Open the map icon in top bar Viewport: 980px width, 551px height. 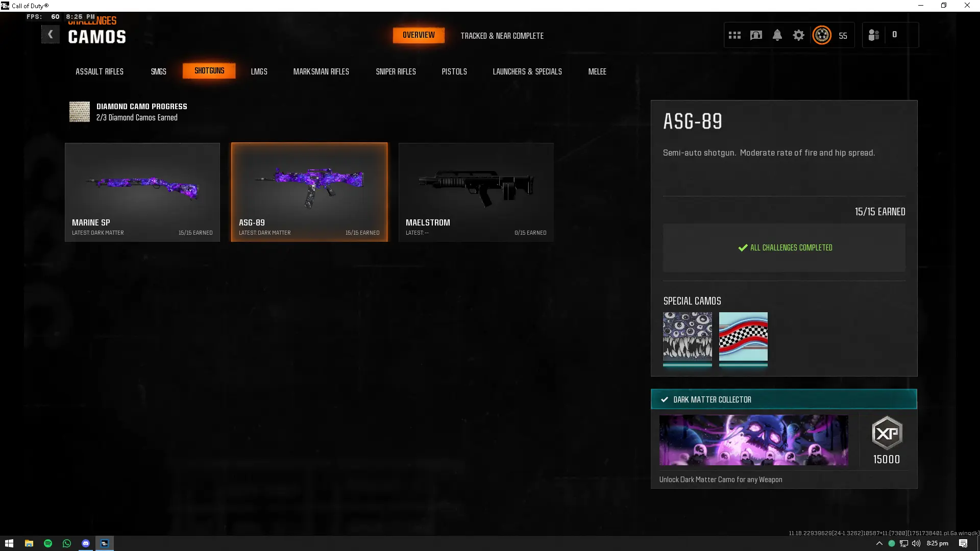coord(756,35)
